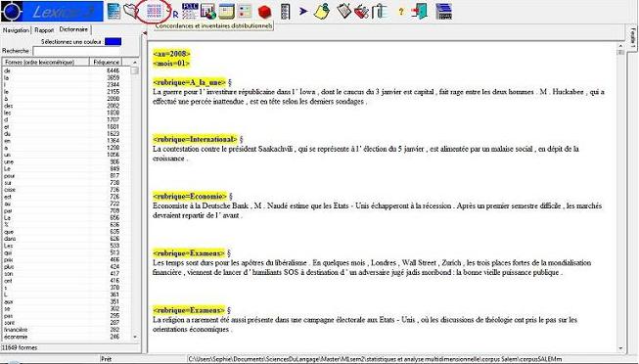The width and height of the screenshot is (639, 364).
Task: Click the exit door icon
Action: tap(420, 12)
